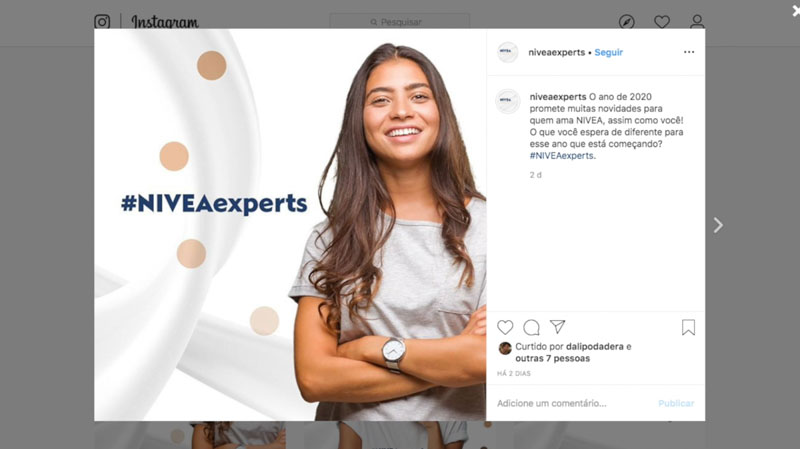Screen dimensions: 800x449
Task: Open the profile person icon in header
Action: pos(697,21)
